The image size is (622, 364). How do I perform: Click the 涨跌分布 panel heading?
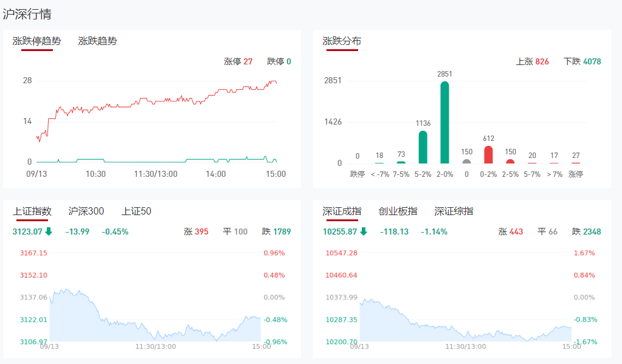pyautogui.click(x=342, y=41)
